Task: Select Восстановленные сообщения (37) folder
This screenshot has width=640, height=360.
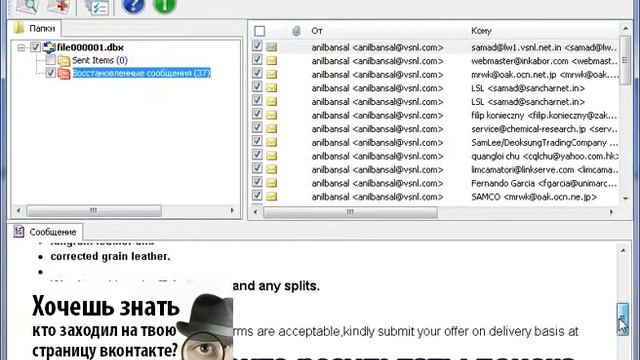Action: click(x=142, y=73)
